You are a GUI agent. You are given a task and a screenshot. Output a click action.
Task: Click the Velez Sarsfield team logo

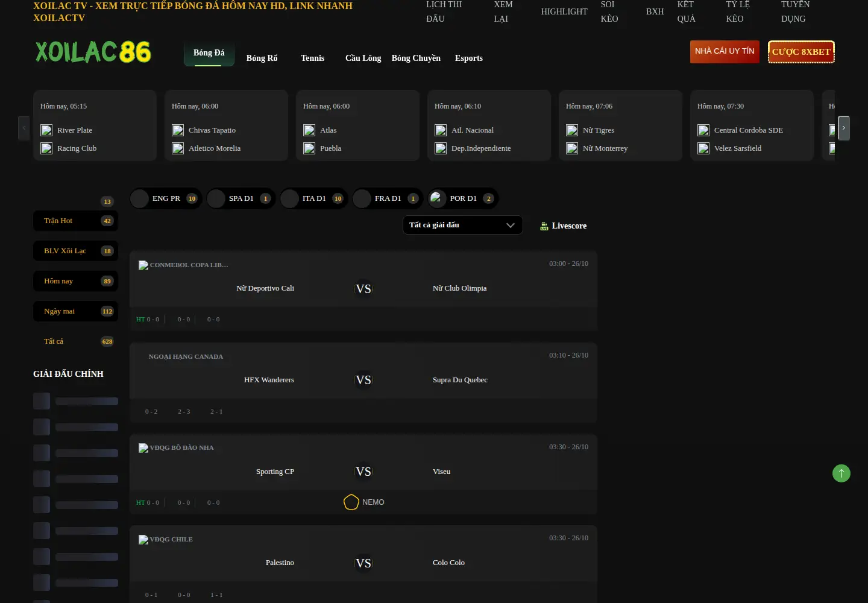(703, 148)
